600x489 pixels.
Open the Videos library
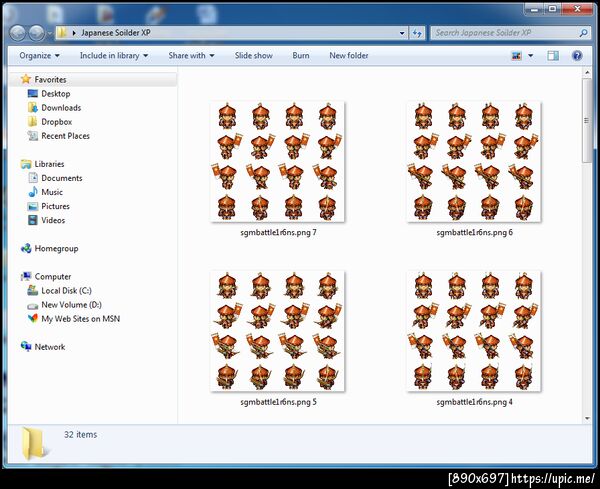coord(53,220)
